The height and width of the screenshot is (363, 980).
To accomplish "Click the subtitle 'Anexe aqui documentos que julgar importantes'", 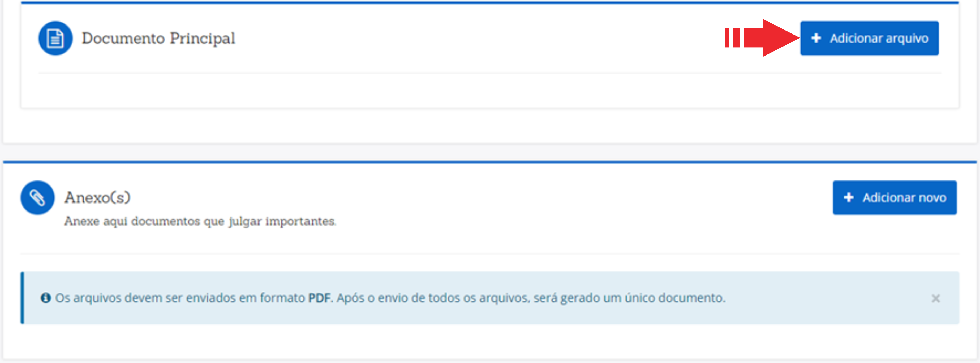I will (x=200, y=221).
